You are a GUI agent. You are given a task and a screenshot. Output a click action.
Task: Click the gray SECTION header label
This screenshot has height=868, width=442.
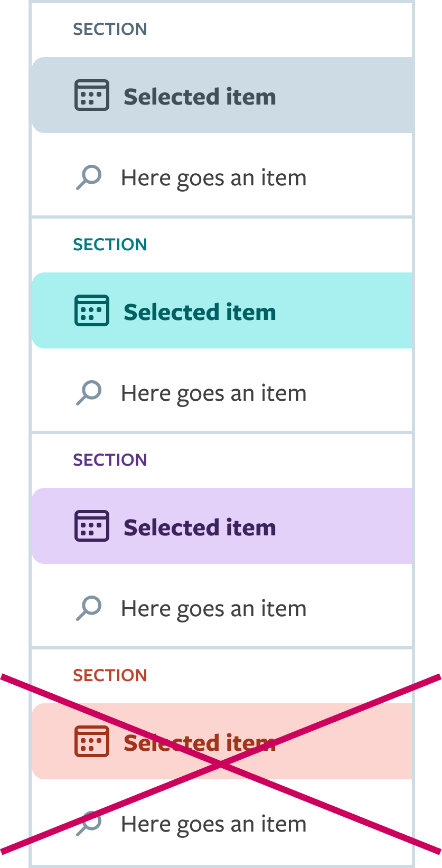point(110,29)
